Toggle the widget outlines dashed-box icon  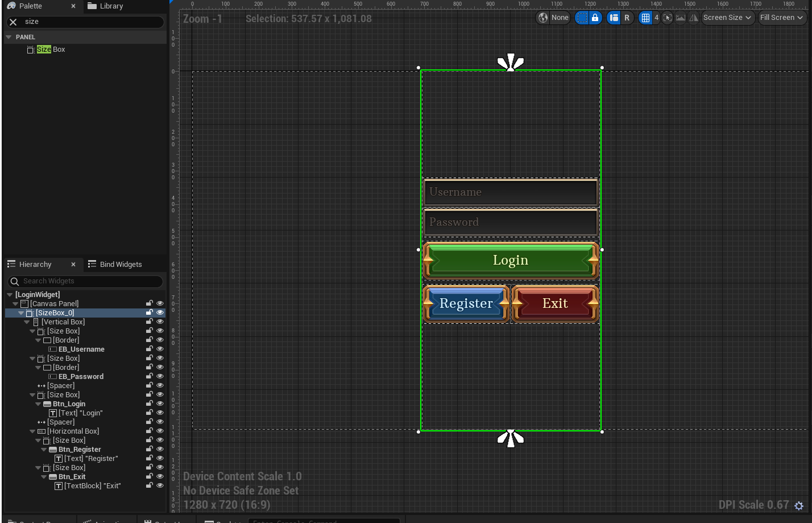point(582,18)
